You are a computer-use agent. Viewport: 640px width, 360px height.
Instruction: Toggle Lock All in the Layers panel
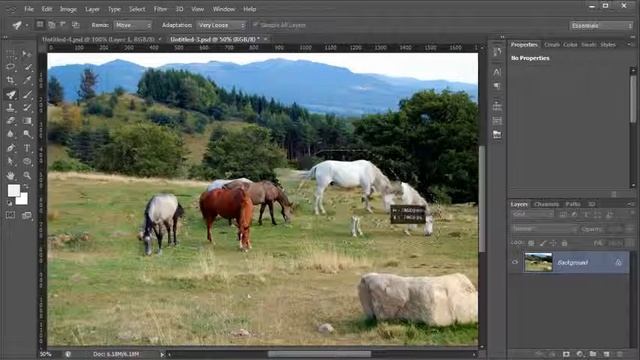(x=564, y=243)
